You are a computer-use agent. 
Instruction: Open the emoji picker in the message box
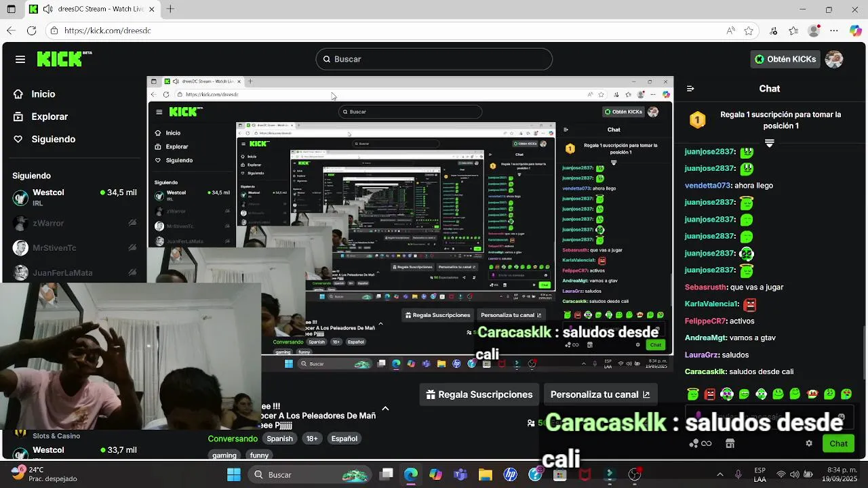pos(842,416)
